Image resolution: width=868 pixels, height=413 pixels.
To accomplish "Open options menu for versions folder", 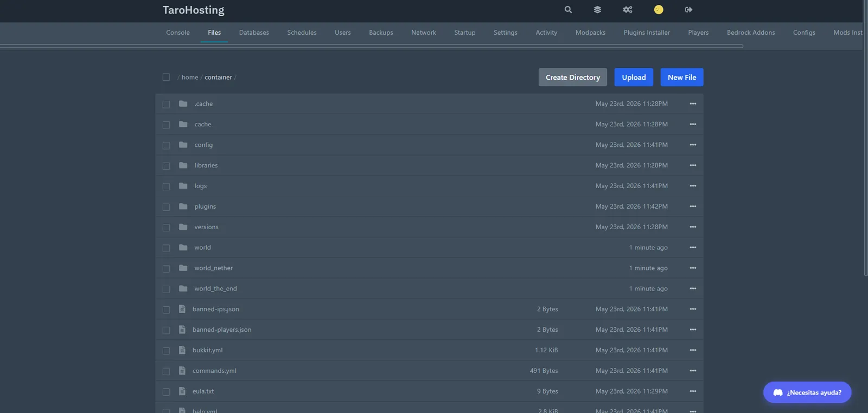I will 693,227.
